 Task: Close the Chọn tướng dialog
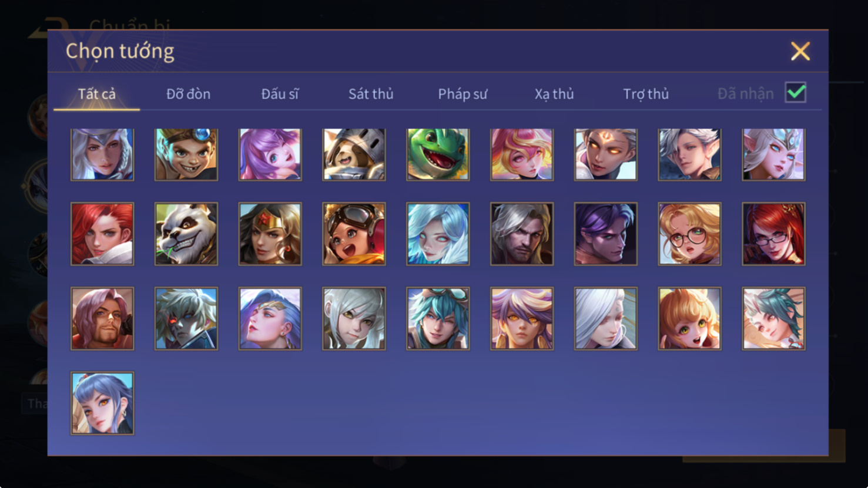[800, 51]
